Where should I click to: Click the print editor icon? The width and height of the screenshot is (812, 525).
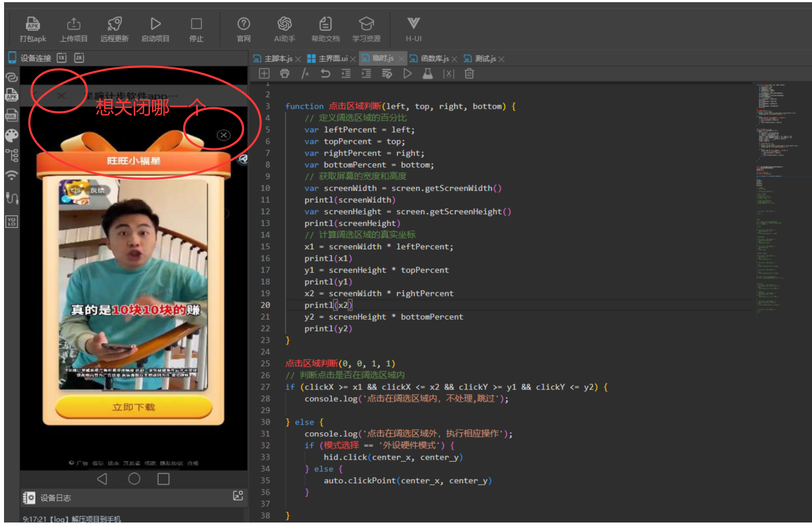coord(285,74)
